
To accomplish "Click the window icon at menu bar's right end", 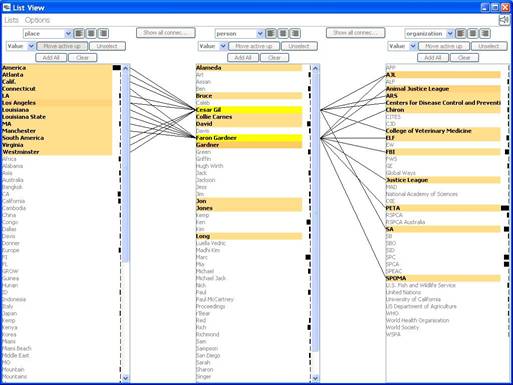I will [504, 20].
